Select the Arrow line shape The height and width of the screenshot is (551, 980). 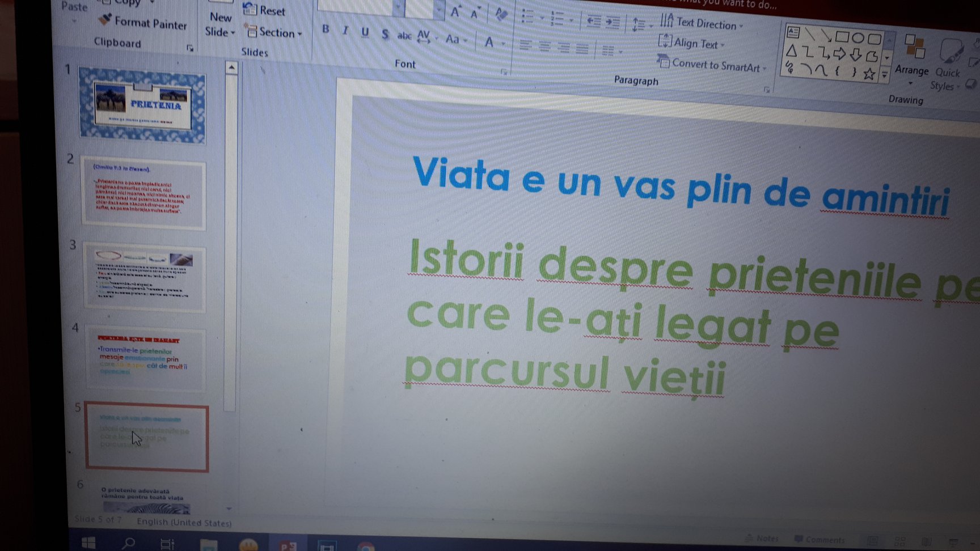coord(826,36)
